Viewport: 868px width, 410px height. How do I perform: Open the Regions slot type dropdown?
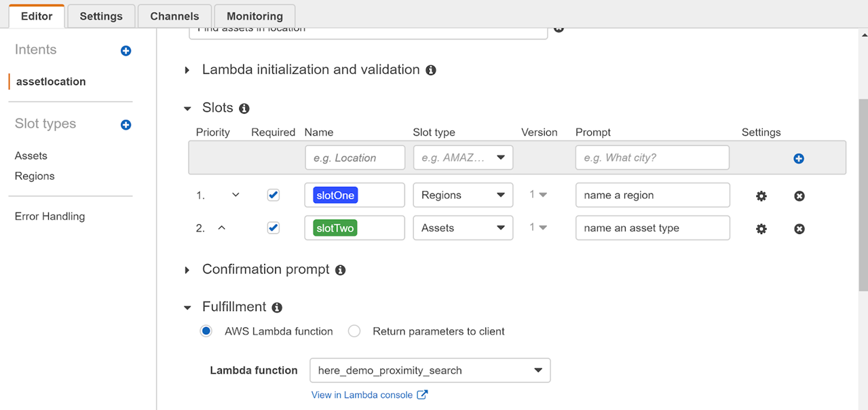(x=463, y=195)
